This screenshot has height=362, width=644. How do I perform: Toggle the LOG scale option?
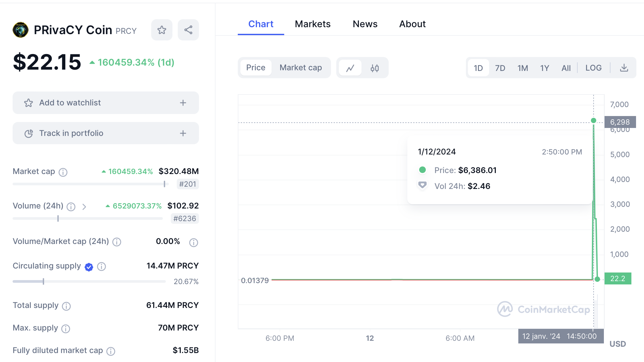(593, 68)
